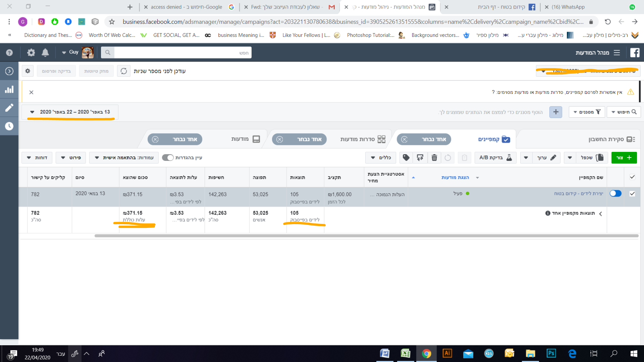
Task: Open the Columns: Custom (עמודות) dropdown
Action: [124, 158]
